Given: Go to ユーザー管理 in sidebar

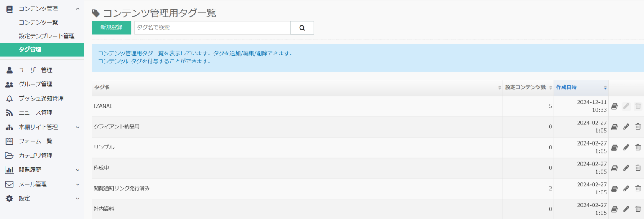Looking at the screenshot, I should 36,70.
